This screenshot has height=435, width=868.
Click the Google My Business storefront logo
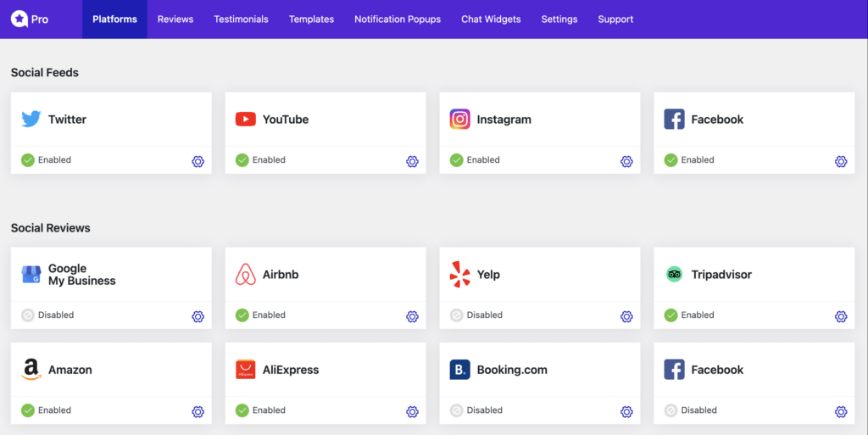click(x=31, y=275)
